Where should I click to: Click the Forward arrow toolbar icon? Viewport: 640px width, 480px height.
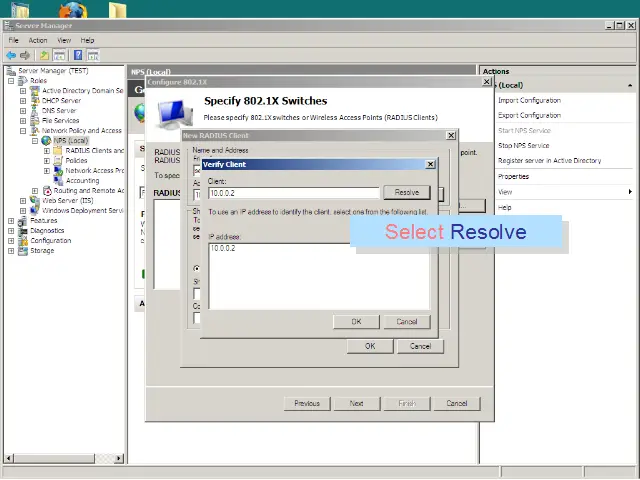coord(25,55)
